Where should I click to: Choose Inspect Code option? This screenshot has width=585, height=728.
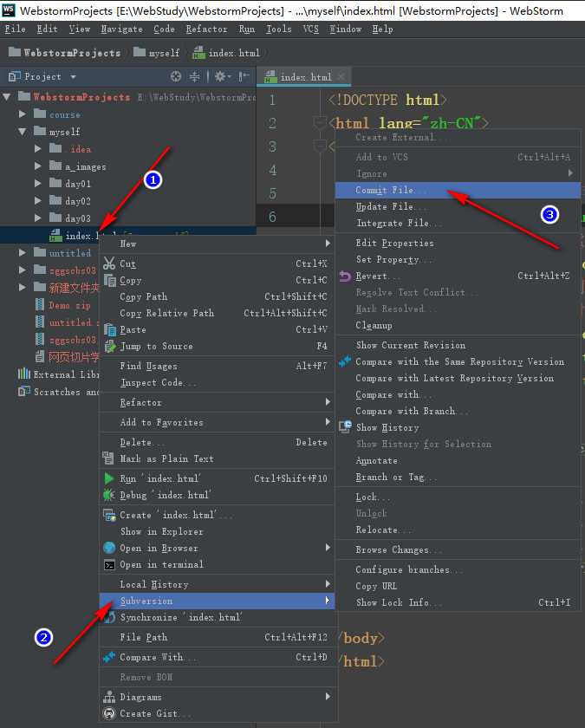click(217, 382)
